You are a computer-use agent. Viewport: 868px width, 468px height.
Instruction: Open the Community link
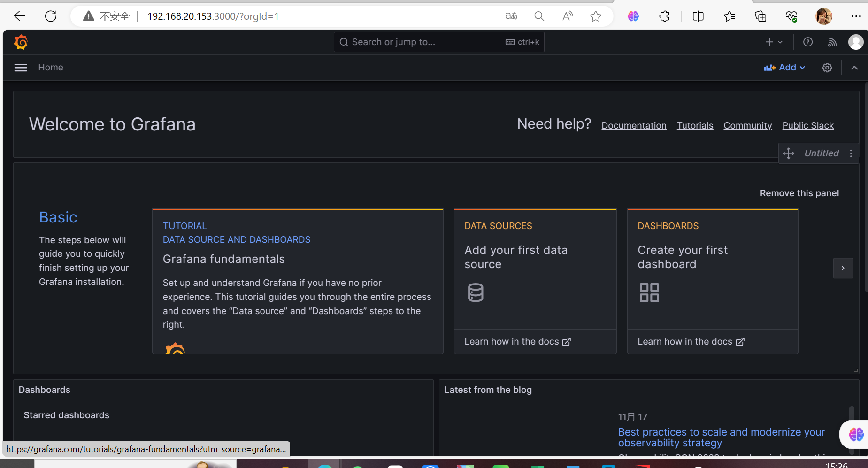(x=747, y=125)
